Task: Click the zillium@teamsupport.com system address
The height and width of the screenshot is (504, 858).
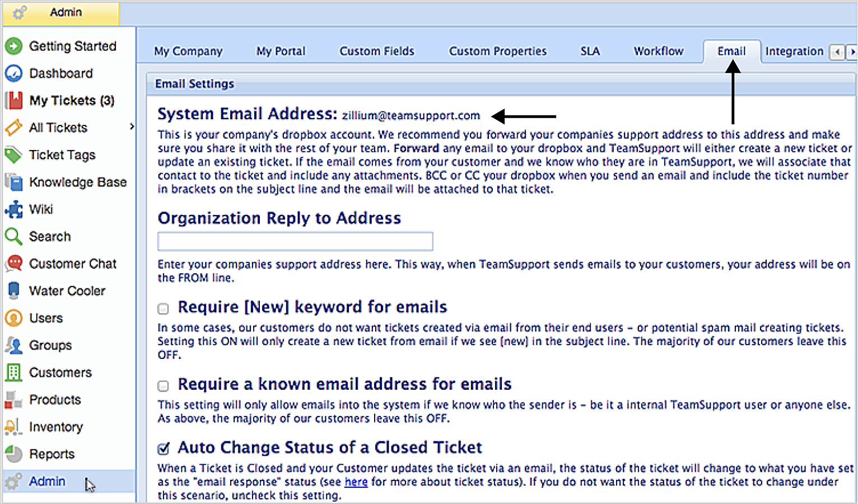Action: tap(411, 115)
